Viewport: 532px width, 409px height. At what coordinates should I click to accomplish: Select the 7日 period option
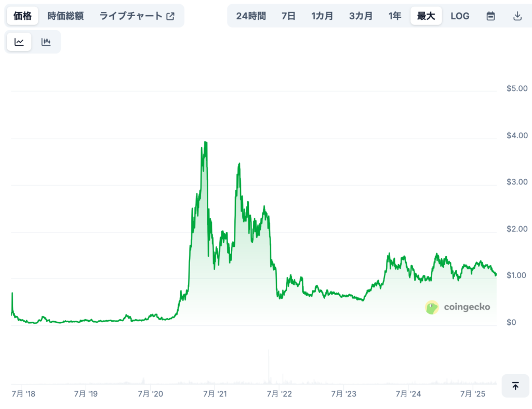pos(288,16)
